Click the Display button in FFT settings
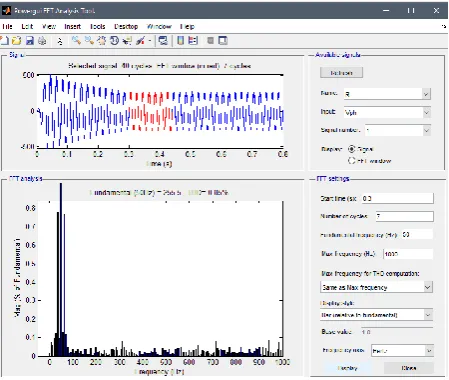Screen dimensions: 449x380 pos(347,368)
